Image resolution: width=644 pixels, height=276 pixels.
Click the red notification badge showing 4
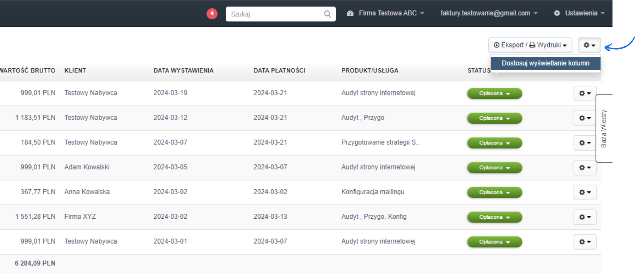(212, 14)
